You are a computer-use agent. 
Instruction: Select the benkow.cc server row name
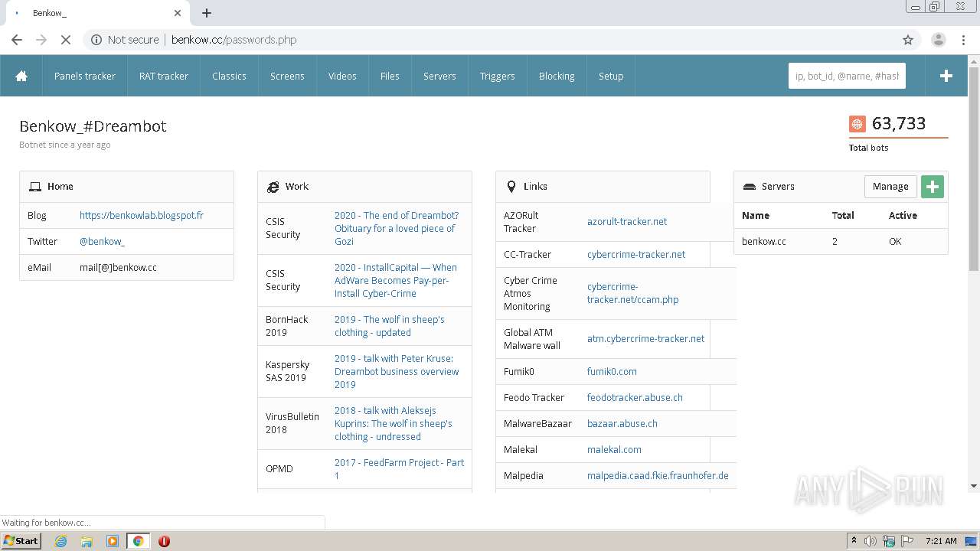point(764,241)
